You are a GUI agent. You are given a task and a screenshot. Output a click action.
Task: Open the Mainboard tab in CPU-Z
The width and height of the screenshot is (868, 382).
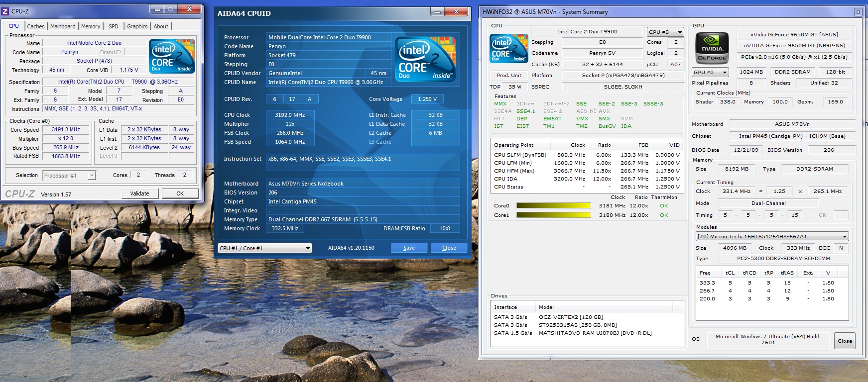pyautogui.click(x=63, y=26)
